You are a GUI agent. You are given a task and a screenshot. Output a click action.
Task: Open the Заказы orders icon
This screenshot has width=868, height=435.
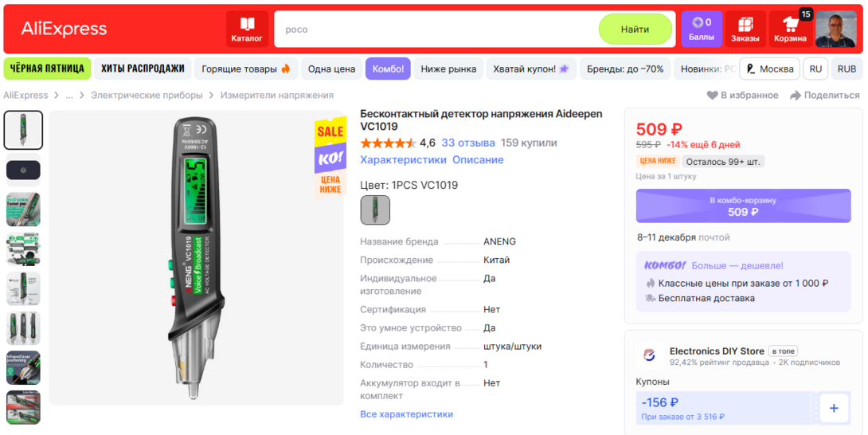745,29
